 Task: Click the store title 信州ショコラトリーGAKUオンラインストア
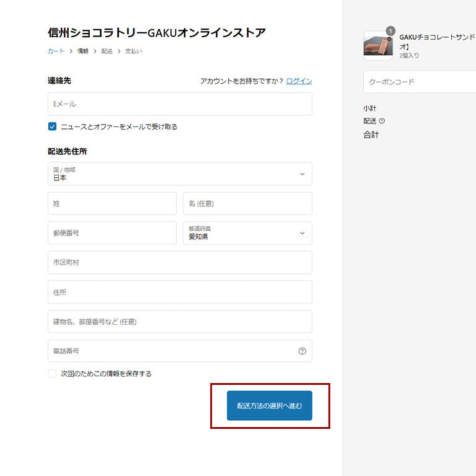[157, 32]
